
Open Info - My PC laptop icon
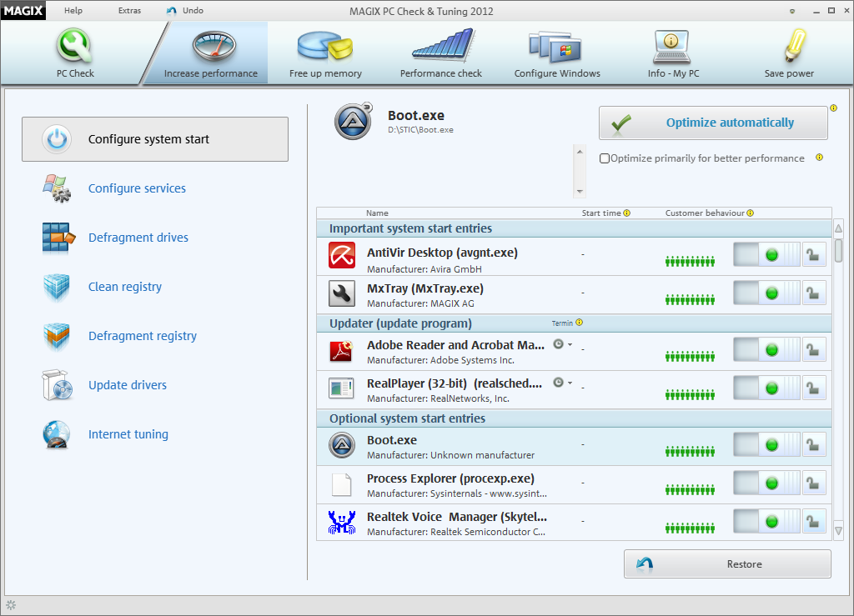click(x=671, y=47)
